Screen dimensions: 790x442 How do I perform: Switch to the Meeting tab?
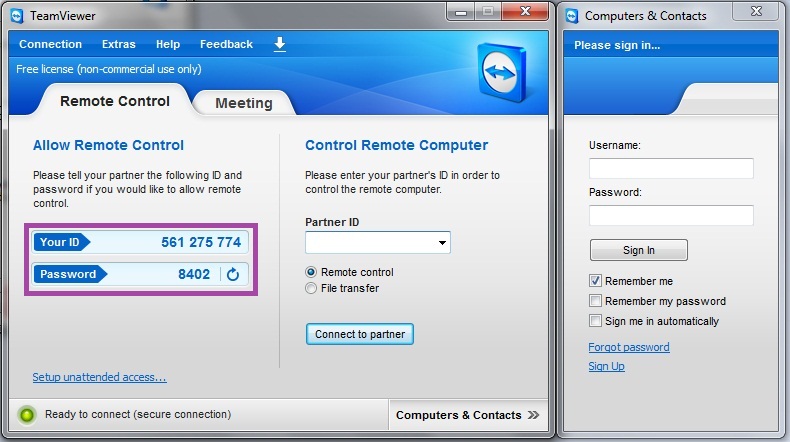243,103
